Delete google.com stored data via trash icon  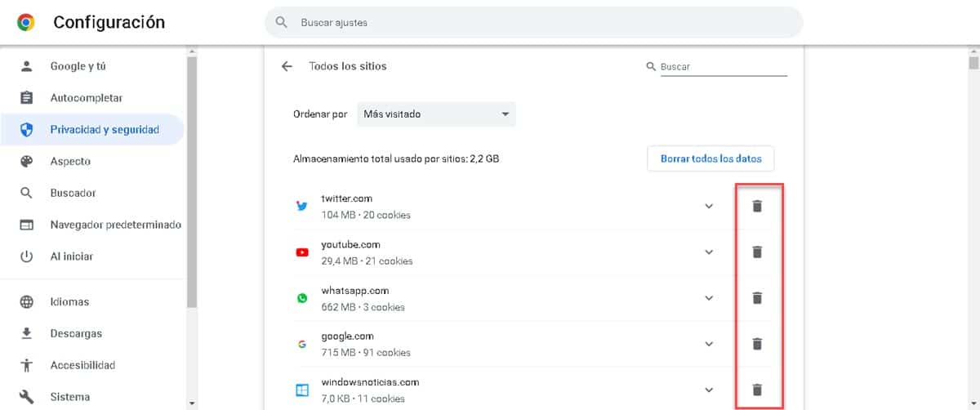(x=757, y=344)
